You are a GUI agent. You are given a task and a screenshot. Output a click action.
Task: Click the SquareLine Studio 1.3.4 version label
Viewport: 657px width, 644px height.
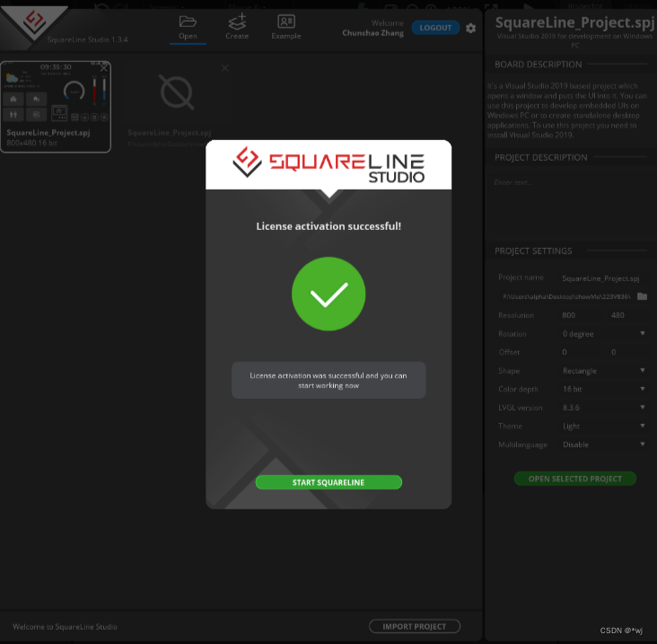(x=88, y=40)
